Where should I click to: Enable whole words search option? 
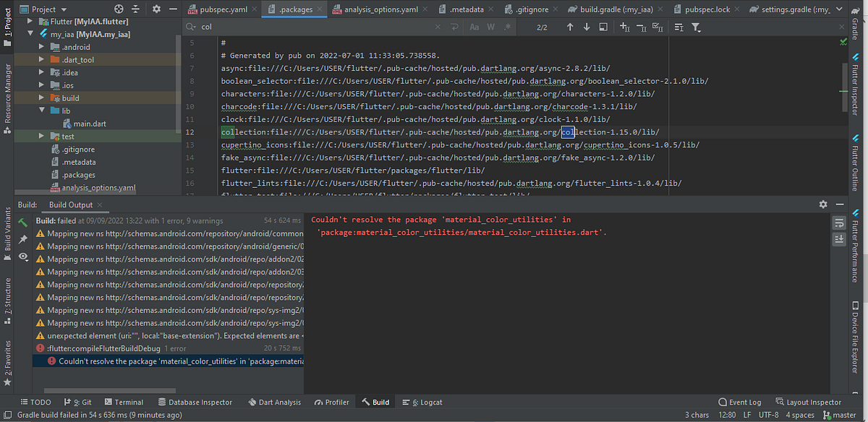(x=490, y=25)
